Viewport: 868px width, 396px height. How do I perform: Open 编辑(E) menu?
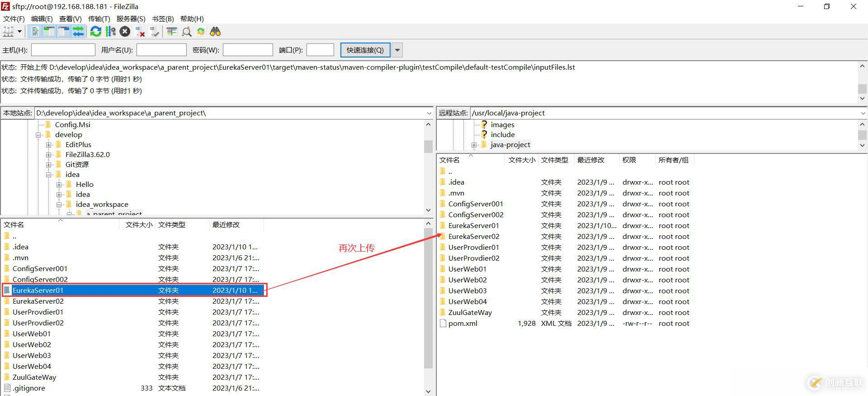[x=42, y=19]
